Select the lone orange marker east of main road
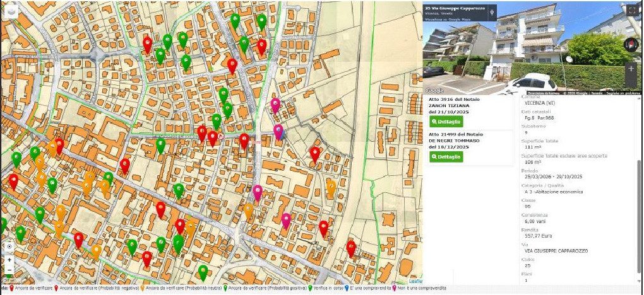644x295 pixels. pyautogui.click(x=331, y=188)
